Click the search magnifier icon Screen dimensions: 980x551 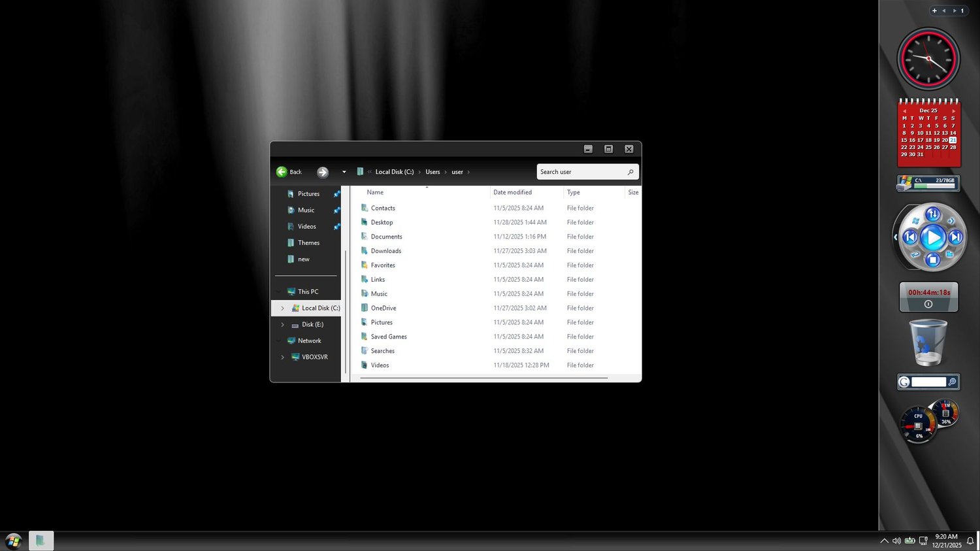630,172
